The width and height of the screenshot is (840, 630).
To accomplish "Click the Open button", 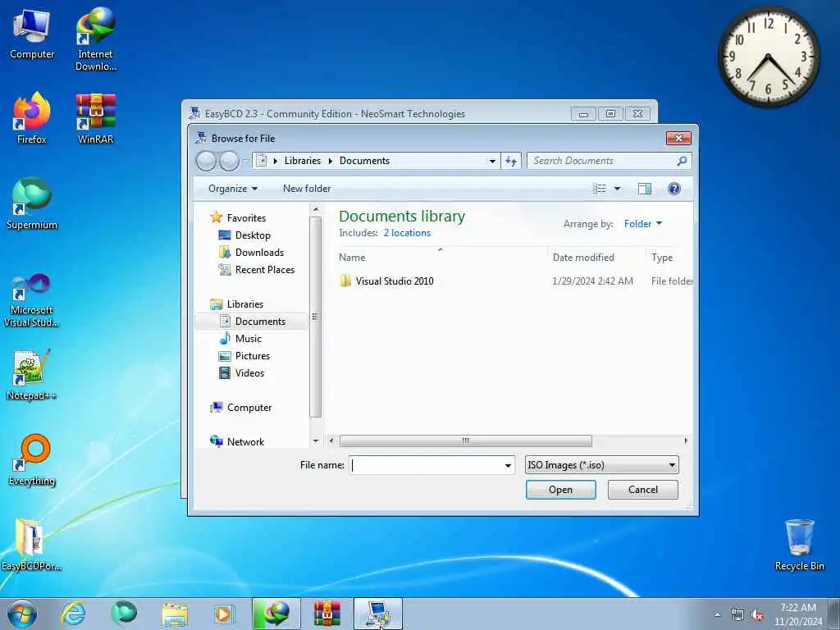I will 560,490.
